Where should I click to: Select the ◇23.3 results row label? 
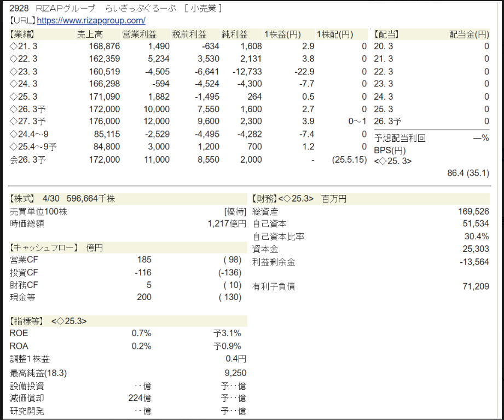tap(24, 71)
